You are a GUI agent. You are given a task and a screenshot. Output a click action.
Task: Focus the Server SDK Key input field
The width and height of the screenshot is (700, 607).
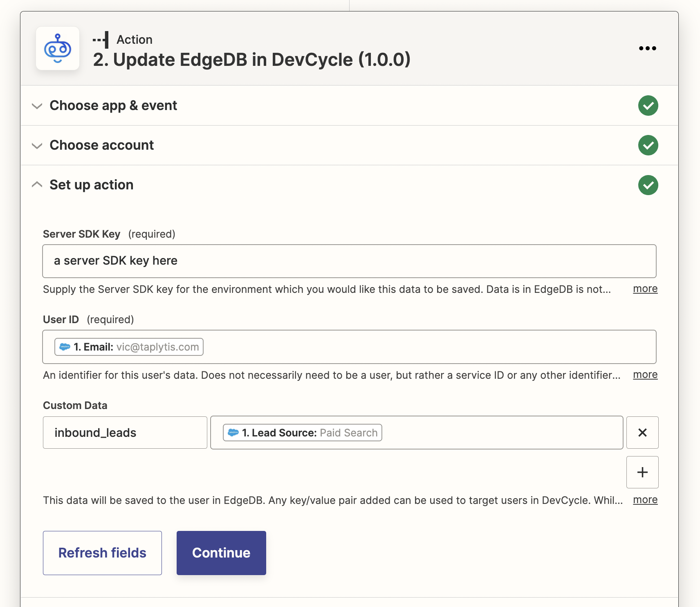point(349,261)
